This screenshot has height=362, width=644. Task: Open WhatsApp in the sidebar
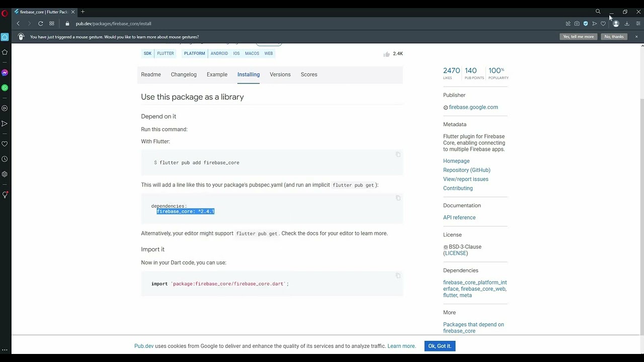click(5, 87)
